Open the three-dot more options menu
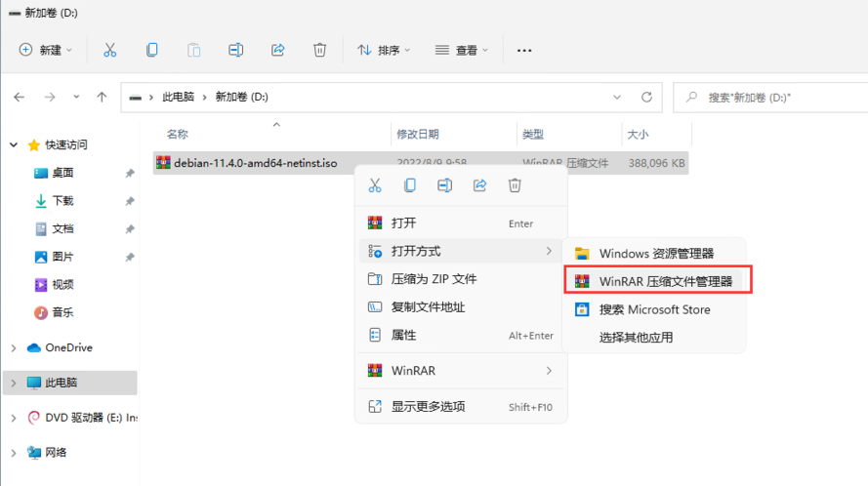868x486 pixels. click(524, 51)
